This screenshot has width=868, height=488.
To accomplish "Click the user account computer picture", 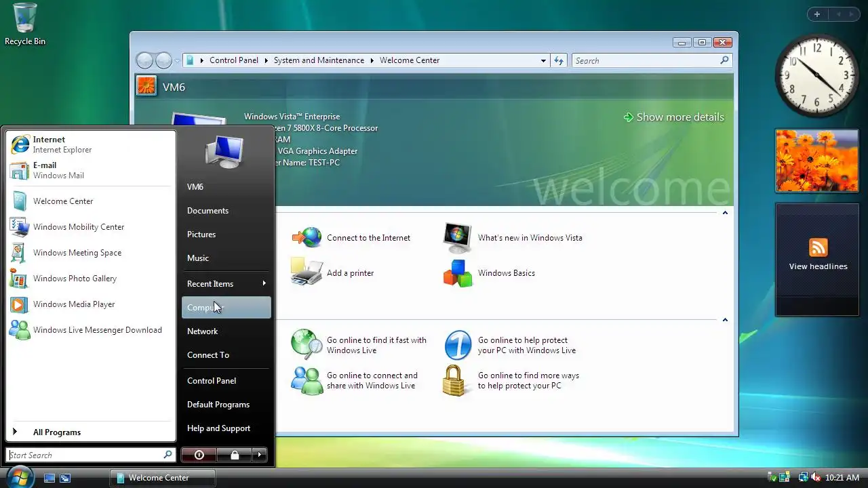I will pyautogui.click(x=224, y=152).
